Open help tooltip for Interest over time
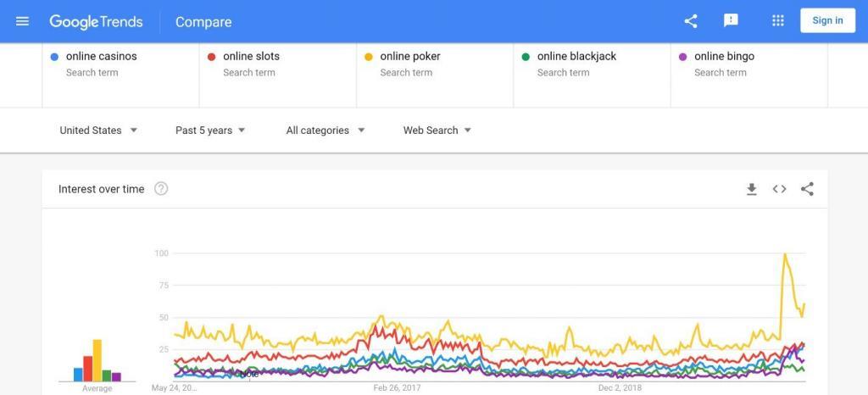Viewport: 868px width, 395px height. point(161,189)
